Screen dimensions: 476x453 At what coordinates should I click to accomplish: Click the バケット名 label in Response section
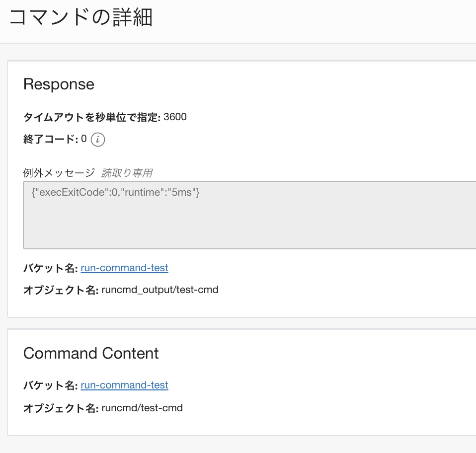point(51,268)
